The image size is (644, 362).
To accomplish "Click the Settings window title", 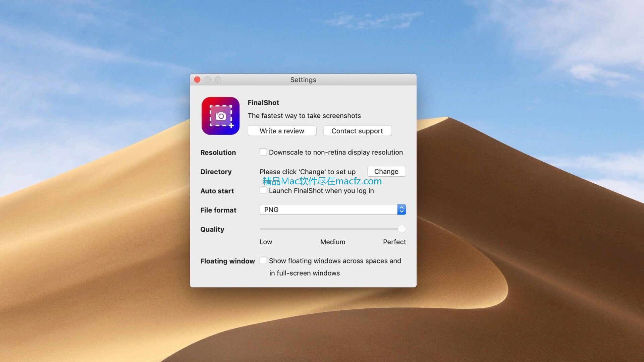I will (x=303, y=80).
